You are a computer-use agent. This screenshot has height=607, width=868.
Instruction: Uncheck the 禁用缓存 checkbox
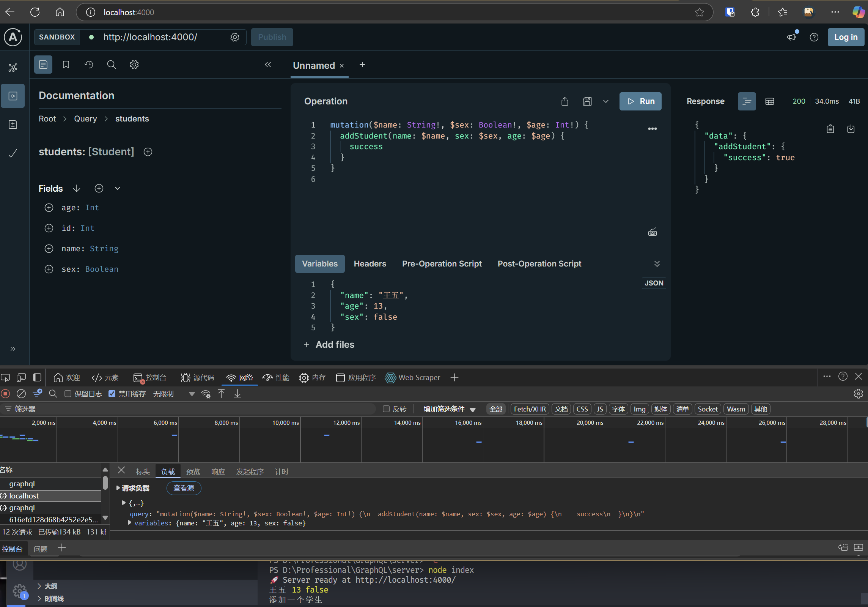click(x=112, y=394)
